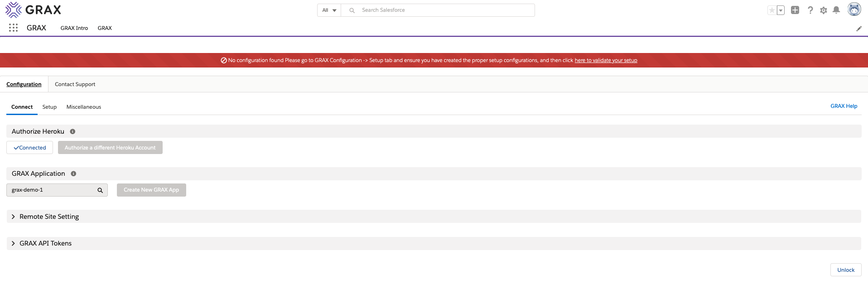Select the Contact Support tab
This screenshot has height=294, width=868.
[75, 84]
